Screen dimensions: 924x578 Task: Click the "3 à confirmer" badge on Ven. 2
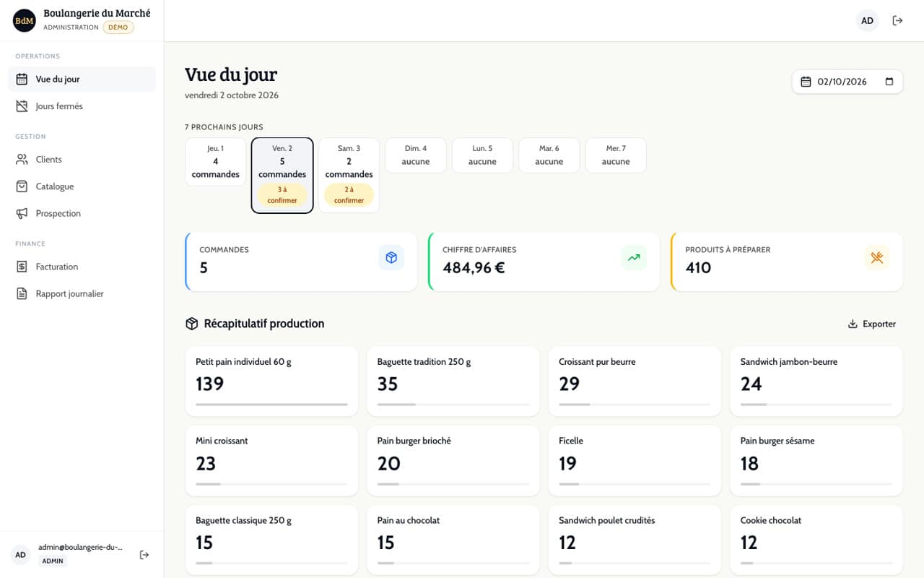282,195
